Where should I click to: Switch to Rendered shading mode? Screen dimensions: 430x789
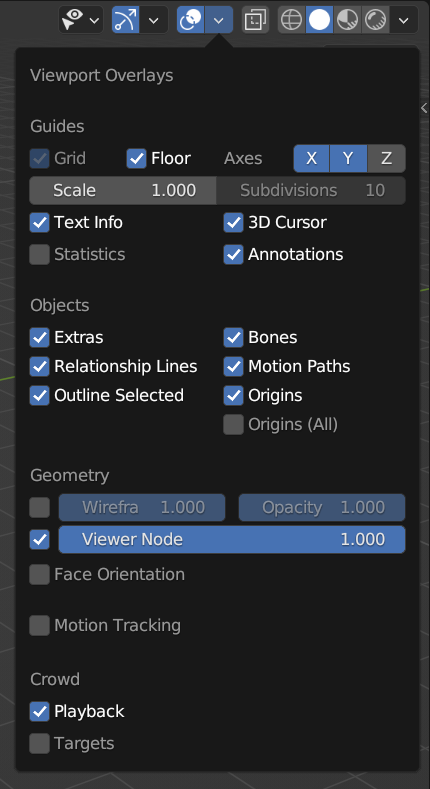(375, 20)
